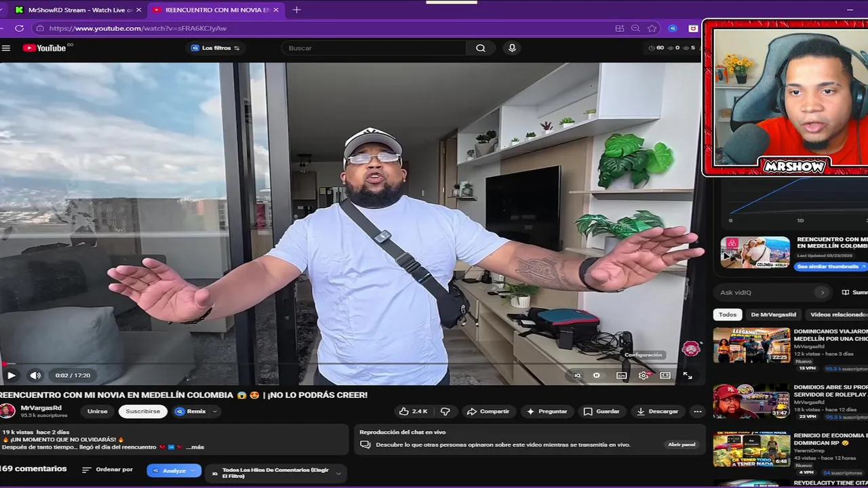Start voice search with the microphone icon
Image resolution: width=868 pixels, height=488 pixels.
tap(512, 48)
